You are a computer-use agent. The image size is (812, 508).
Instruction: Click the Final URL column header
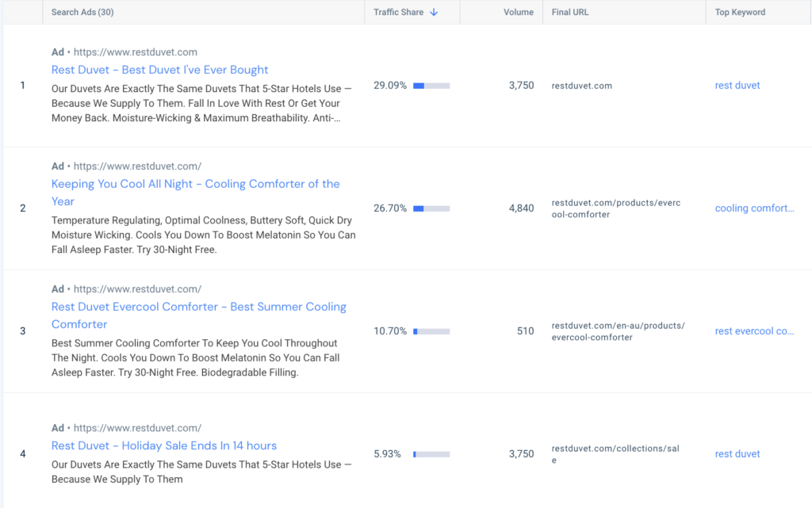point(570,13)
